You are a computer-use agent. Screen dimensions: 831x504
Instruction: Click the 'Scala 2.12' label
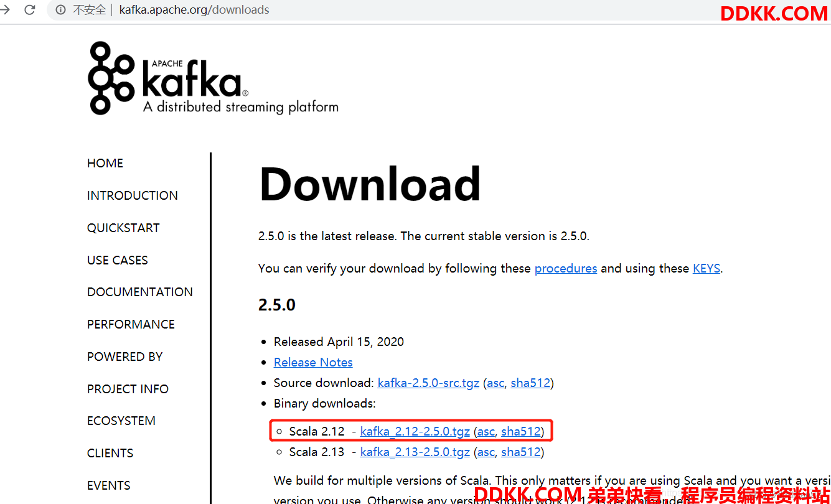tap(317, 431)
